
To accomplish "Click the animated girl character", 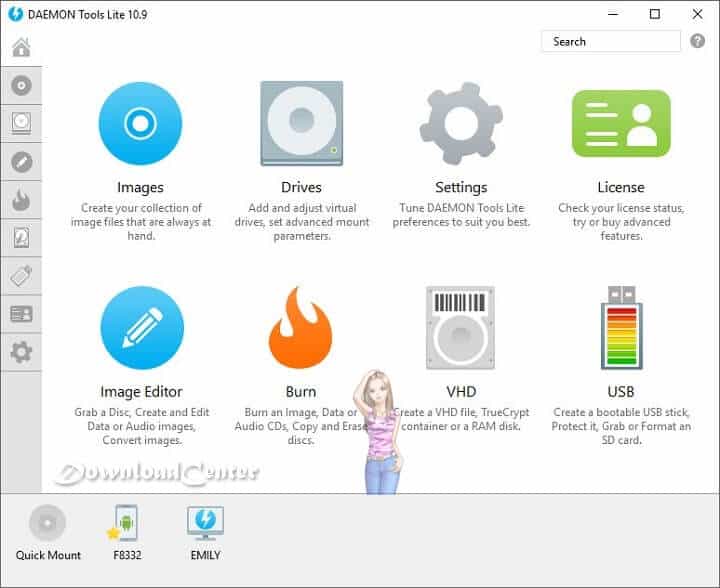I will click(x=379, y=431).
